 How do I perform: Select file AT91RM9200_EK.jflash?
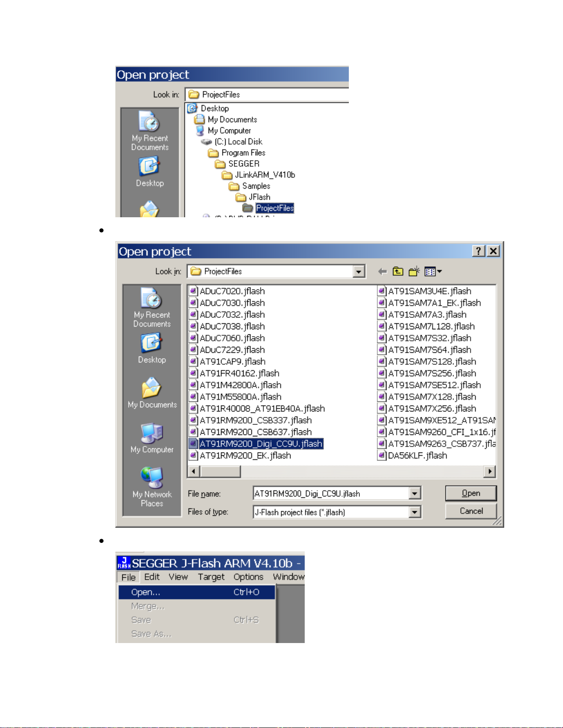point(241,456)
